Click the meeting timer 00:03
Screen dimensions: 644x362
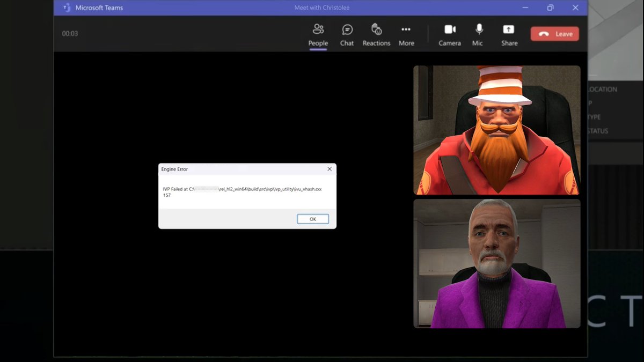coord(70,34)
